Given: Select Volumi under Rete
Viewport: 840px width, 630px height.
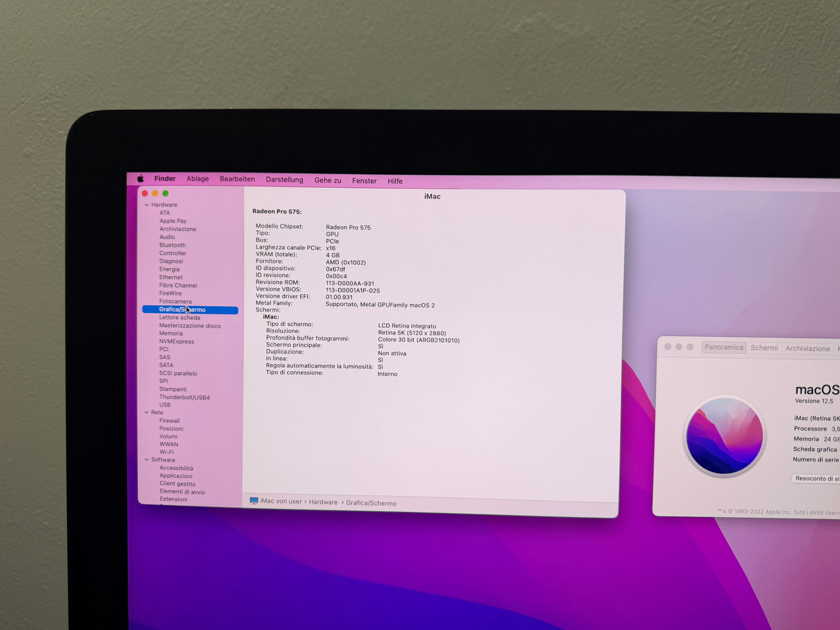Looking at the screenshot, I should point(169,436).
